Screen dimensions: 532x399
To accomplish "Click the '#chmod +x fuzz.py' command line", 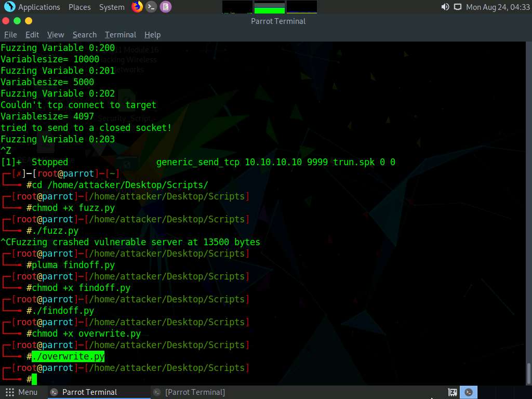I will (71, 208).
